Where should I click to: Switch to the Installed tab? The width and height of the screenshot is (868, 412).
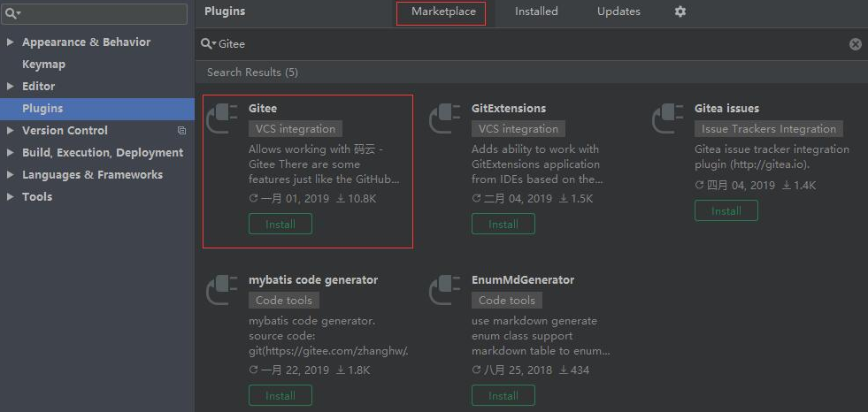point(536,11)
